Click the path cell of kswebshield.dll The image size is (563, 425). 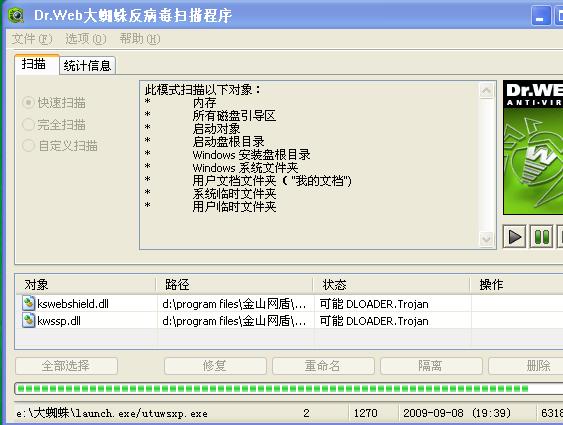tap(234, 304)
